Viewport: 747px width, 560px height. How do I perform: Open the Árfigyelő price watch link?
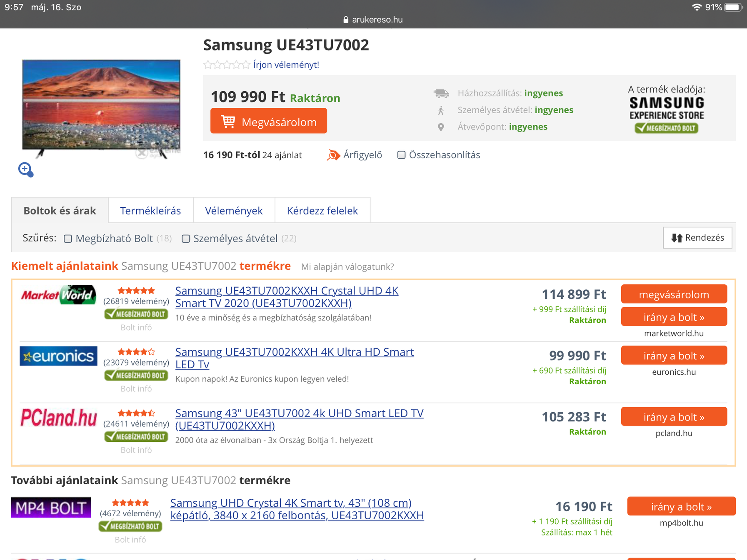(362, 155)
